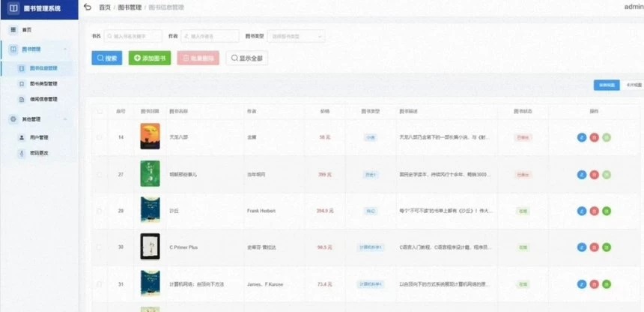Focus the 书名 search input field
The width and height of the screenshot is (644, 312).
coord(133,36)
